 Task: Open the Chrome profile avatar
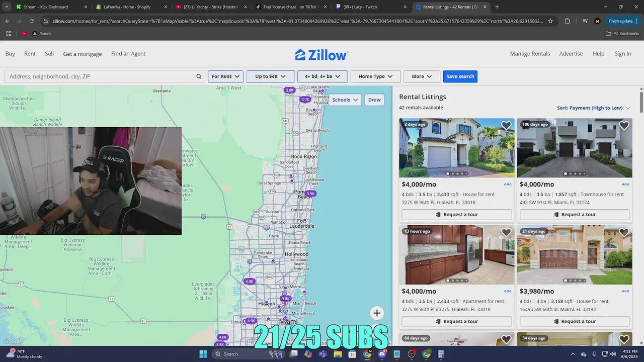click(x=597, y=21)
